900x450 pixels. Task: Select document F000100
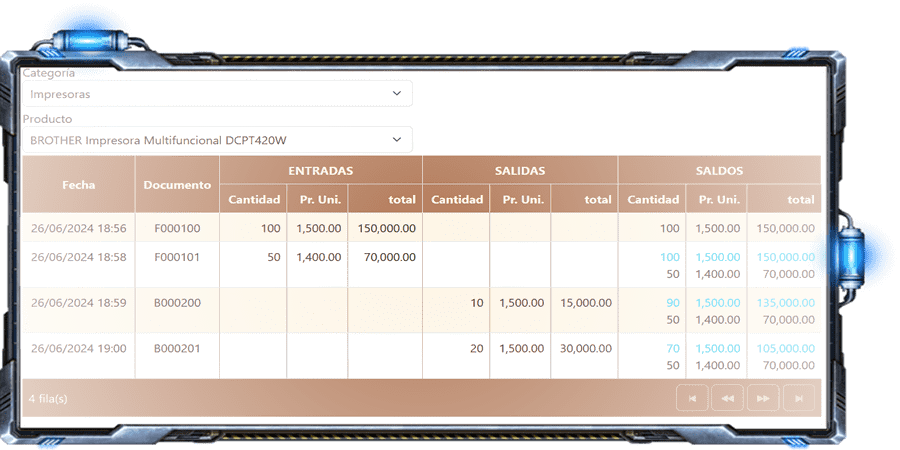tap(177, 228)
